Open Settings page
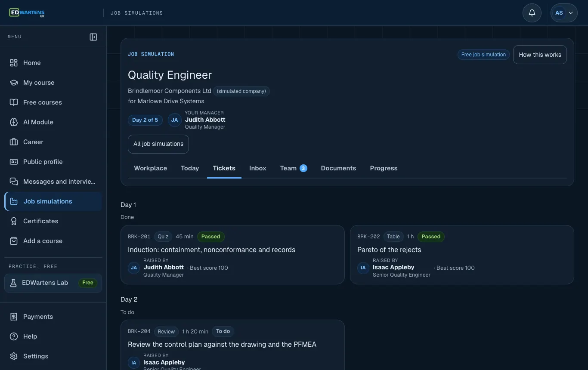Viewport: 588px width, 370px height. pyautogui.click(x=53, y=356)
